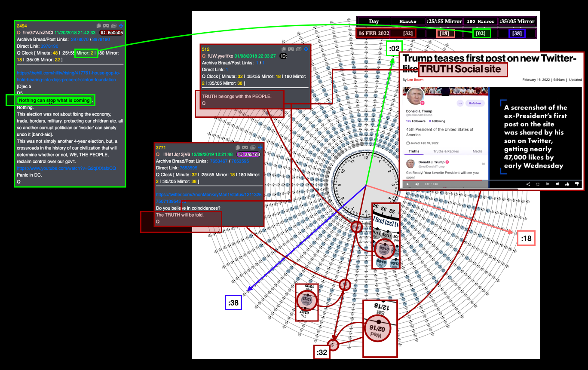Open AnonMonkeyMan1 twitter link in post 3771

click(x=208, y=198)
